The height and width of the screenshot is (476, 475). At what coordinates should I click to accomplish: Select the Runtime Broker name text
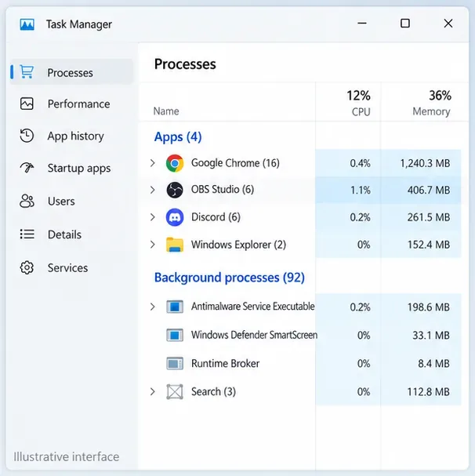coord(225,363)
